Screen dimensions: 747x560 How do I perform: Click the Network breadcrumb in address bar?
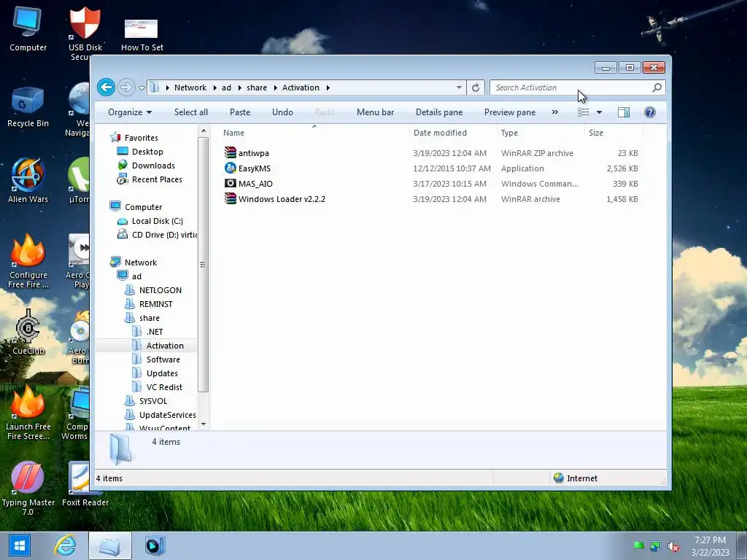coord(190,87)
